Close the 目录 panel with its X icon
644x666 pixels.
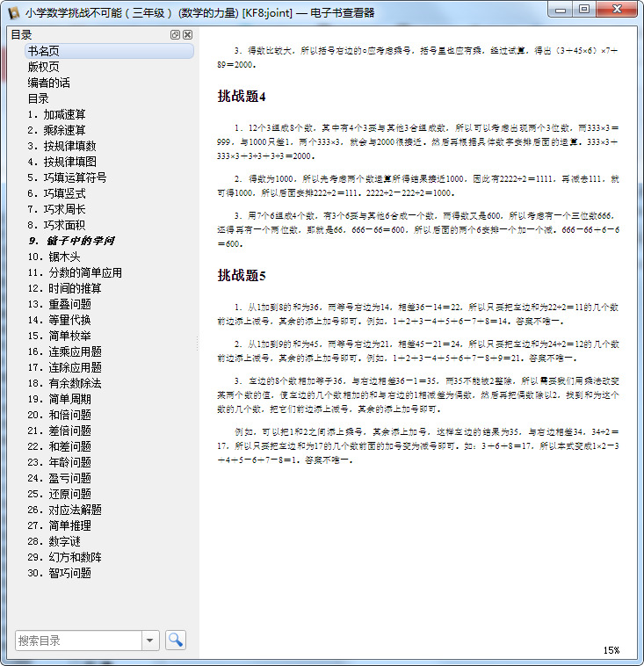(x=187, y=35)
